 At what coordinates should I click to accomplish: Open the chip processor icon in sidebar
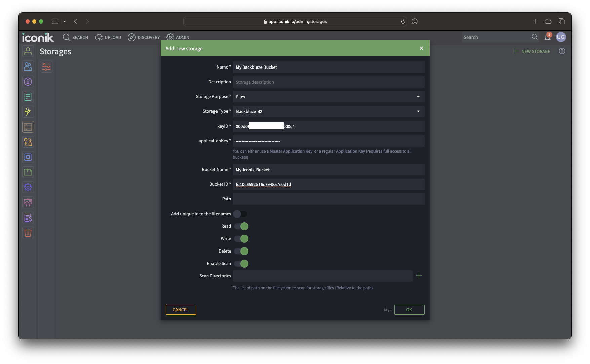pos(28,157)
